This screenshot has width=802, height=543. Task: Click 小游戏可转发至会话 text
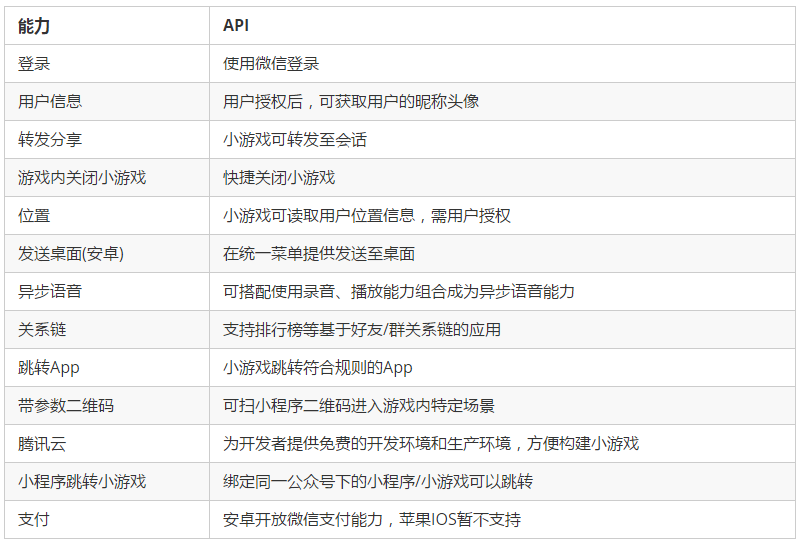[x=295, y=140]
